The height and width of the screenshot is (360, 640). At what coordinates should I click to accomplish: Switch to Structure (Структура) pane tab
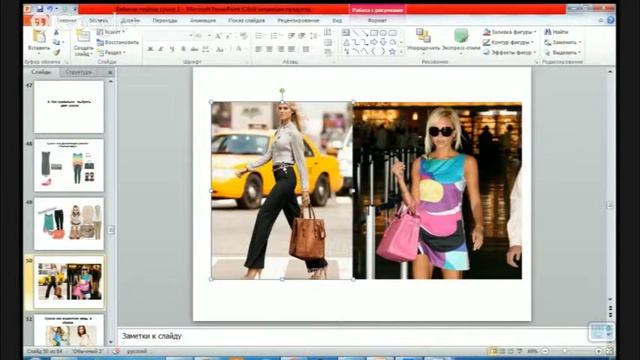point(79,72)
